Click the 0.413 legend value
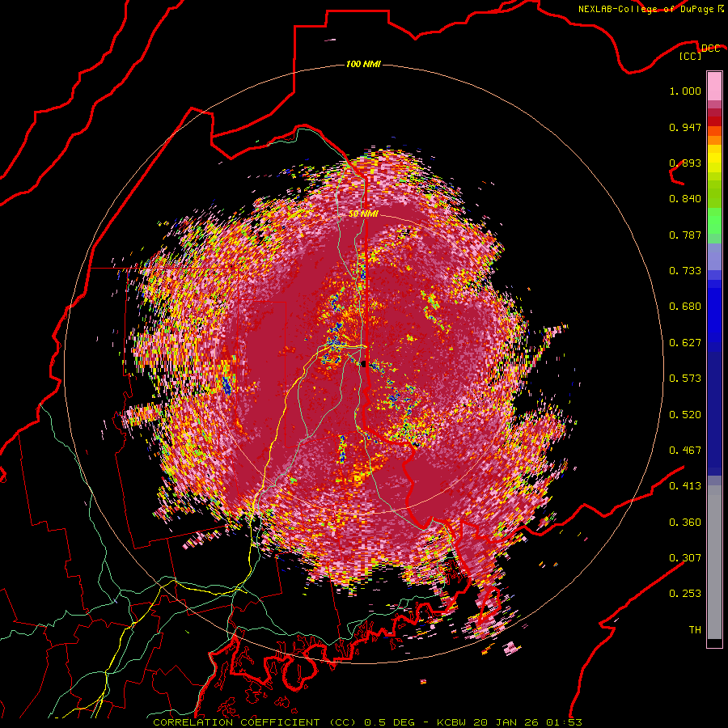The image size is (728, 728). pyautogui.click(x=685, y=486)
